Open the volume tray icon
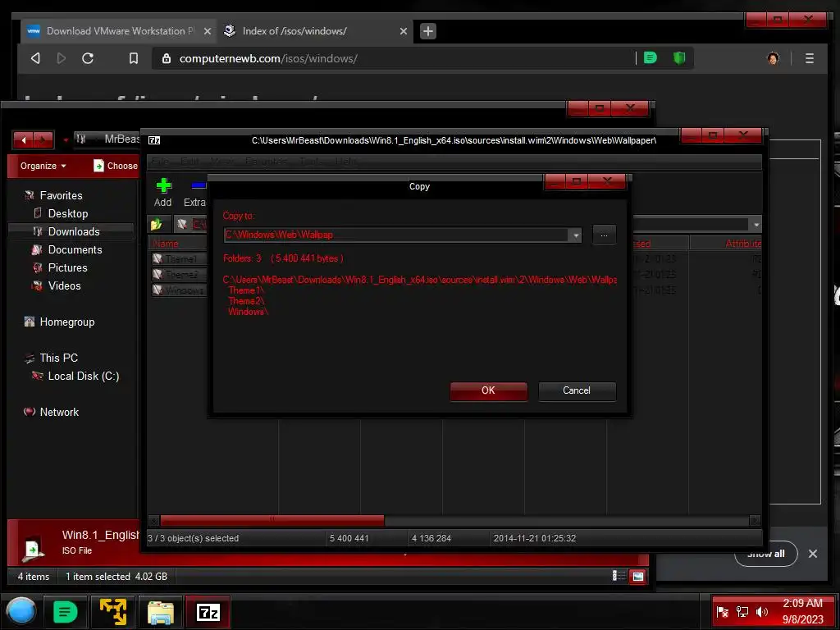The image size is (840, 630). tap(761, 612)
